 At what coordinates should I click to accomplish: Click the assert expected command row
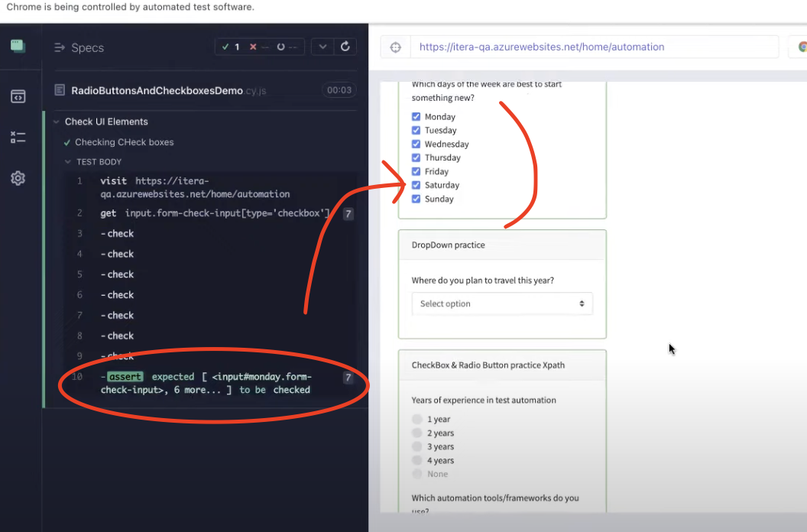210,383
